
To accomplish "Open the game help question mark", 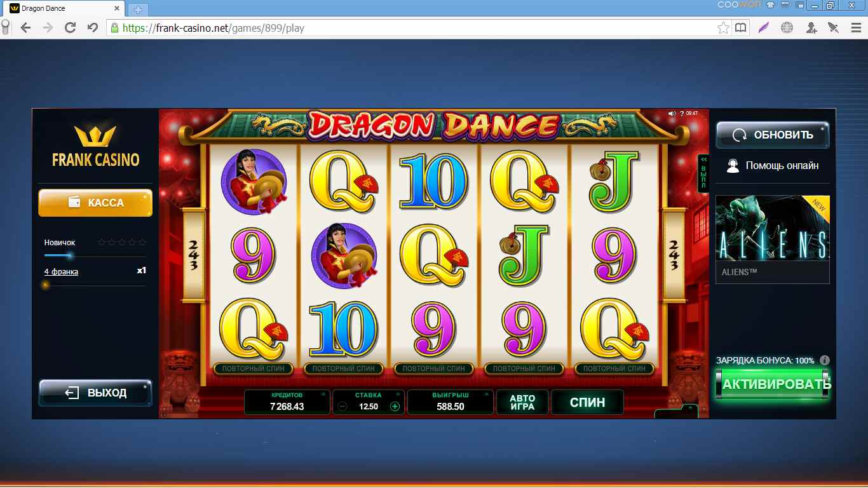I will [x=682, y=114].
